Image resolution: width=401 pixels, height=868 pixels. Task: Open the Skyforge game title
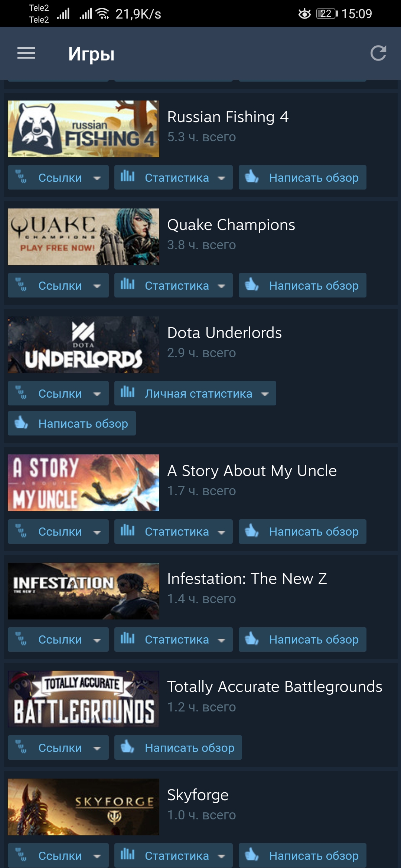[x=198, y=795]
